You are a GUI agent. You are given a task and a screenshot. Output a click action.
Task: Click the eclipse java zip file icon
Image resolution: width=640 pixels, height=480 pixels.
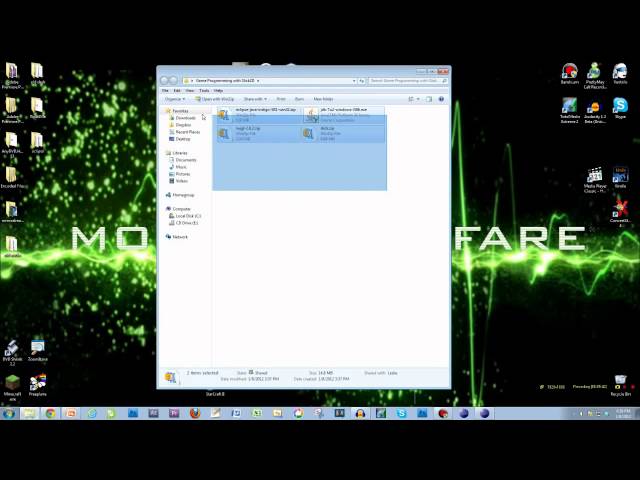(x=223, y=116)
